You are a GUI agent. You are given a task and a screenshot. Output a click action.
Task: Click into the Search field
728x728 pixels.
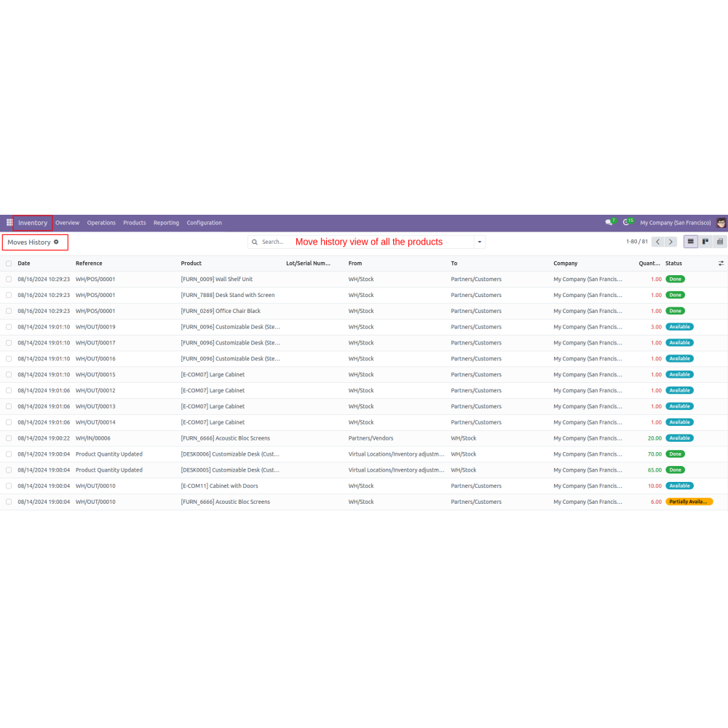pyautogui.click(x=367, y=242)
